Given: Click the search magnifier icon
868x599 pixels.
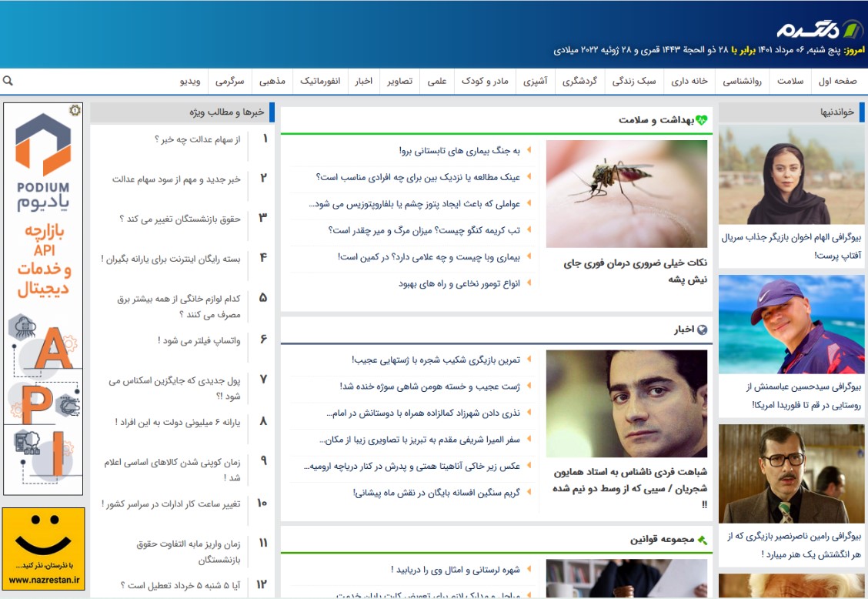Looking at the screenshot, I should click(x=8, y=81).
